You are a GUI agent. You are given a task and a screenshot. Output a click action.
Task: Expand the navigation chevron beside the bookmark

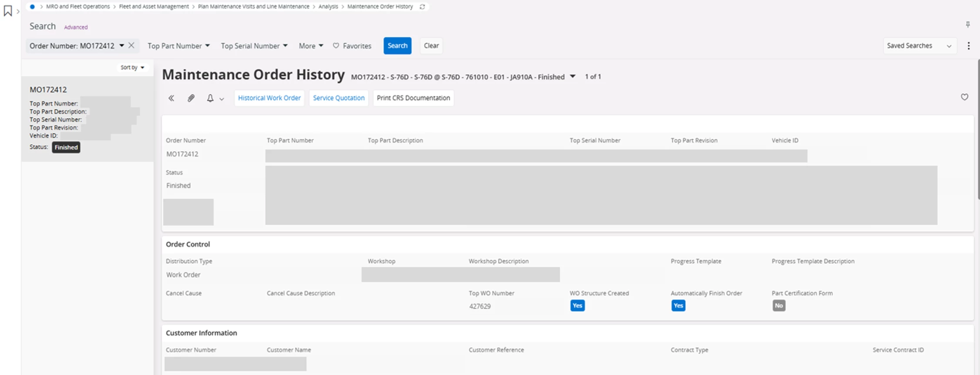tap(18, 11)
